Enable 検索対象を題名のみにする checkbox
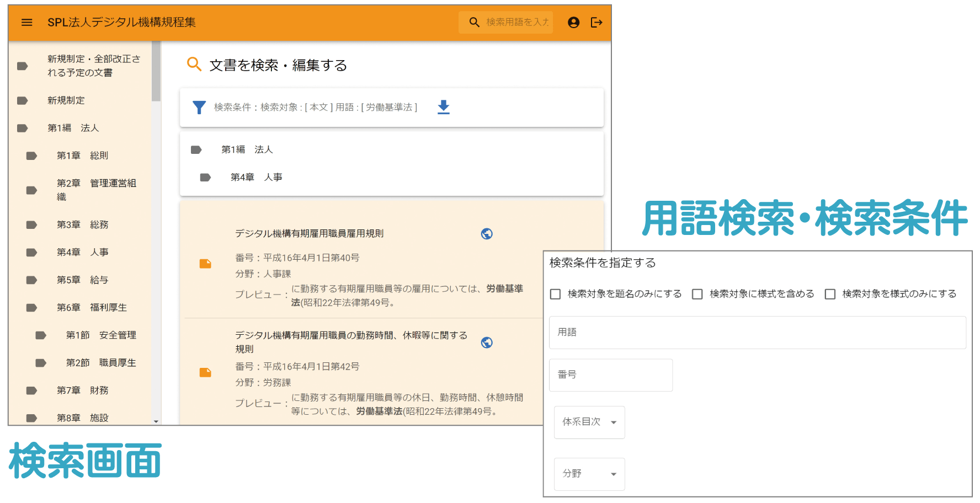The width and height of the screenshot is (980, 503). click(556, 295)
